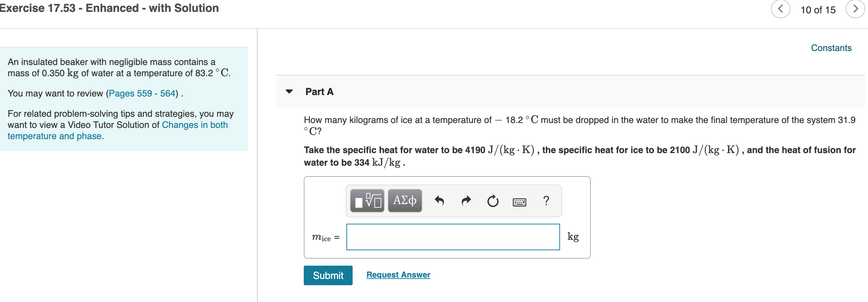Image resolution: width=868 pixels, height=302 pixels.
Task: Click the reset answer icon
Action: click(x=492, y=201)
